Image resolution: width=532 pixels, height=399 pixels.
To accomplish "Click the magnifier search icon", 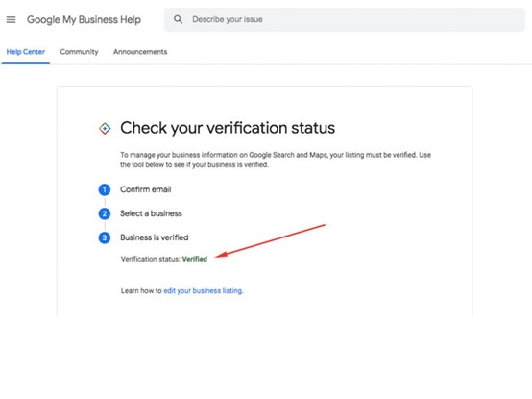I will [178, 19].
